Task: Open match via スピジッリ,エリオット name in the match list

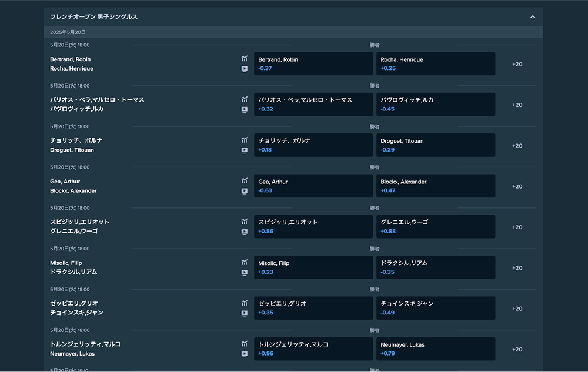Action: (x=80, y=222)
